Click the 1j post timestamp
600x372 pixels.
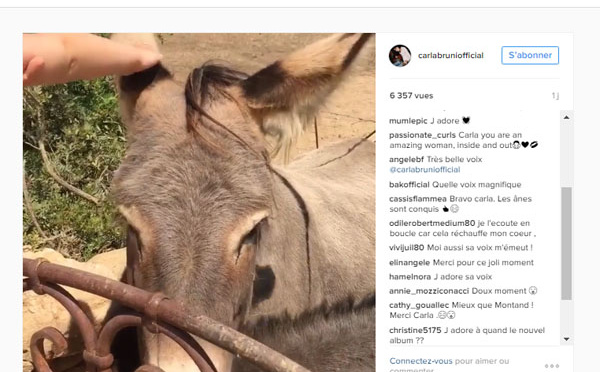(555, 96)
